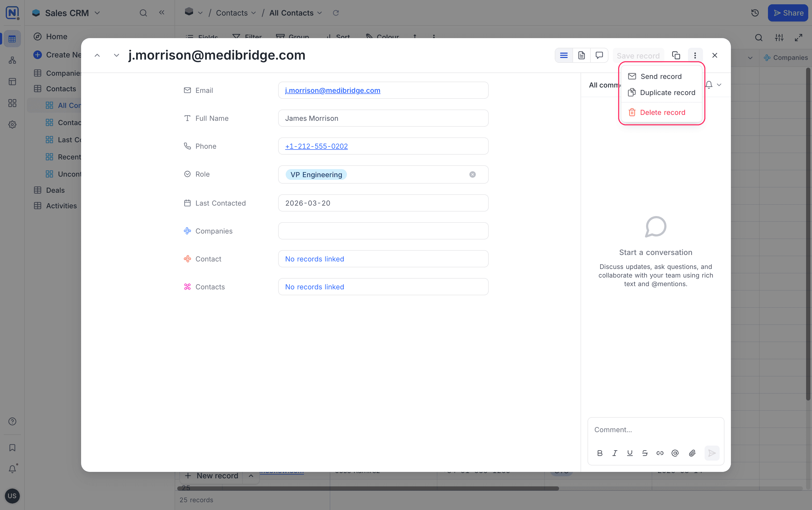The height and width of the screenshot is (510, 812).
Task: Click Delete record menu entry
Action: [x=661, y=112]
